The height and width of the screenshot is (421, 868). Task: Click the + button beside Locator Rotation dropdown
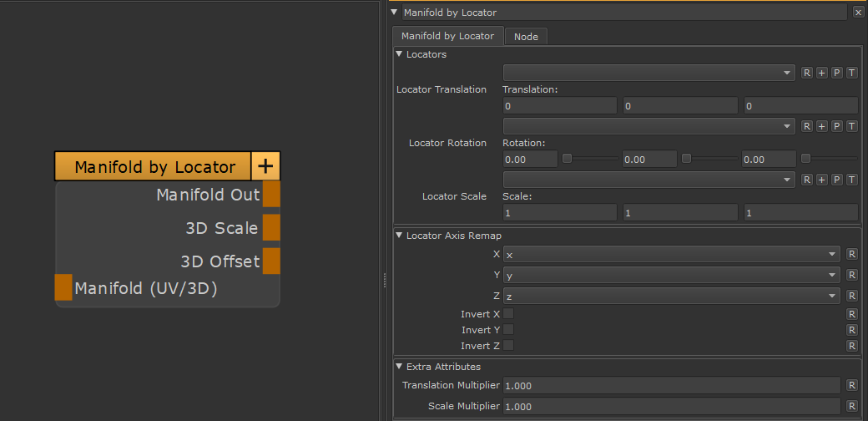tap(821, 127)
